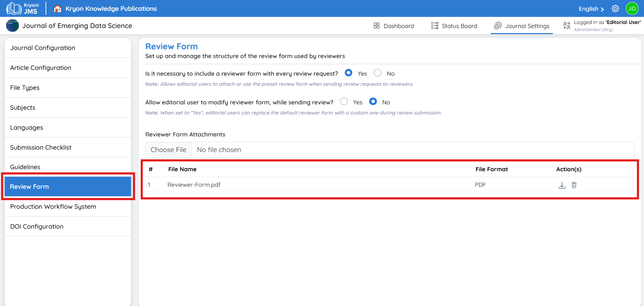The height and width of the screenshot is (306, 644).
Task: Click the Choose File button
Action: click(x=169, y=150)
